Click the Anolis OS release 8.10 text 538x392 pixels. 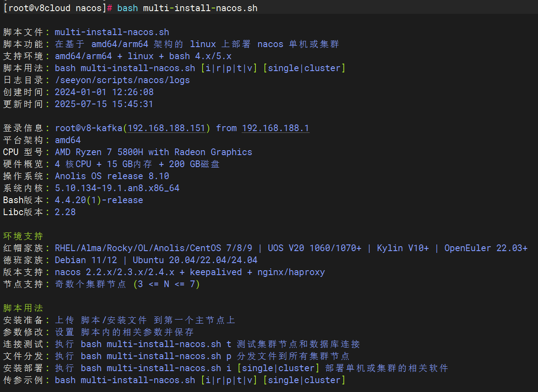pyautogui.click(x=112, y=176)
